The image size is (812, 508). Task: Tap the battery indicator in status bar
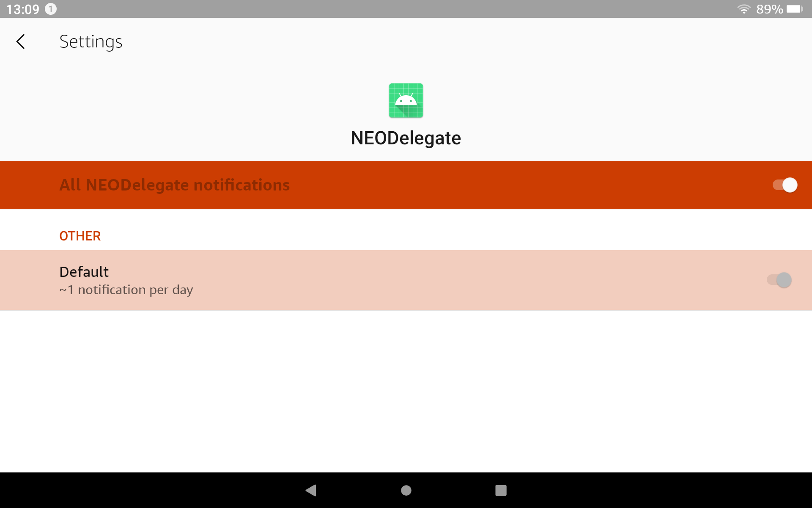795,9
